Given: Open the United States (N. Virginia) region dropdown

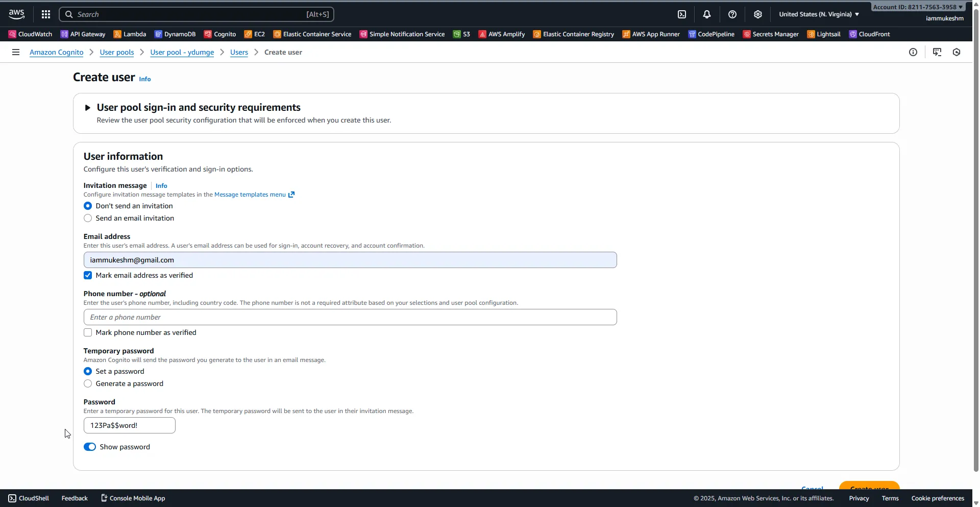Looking at the screenshot, I should click(x=818, y=14).
